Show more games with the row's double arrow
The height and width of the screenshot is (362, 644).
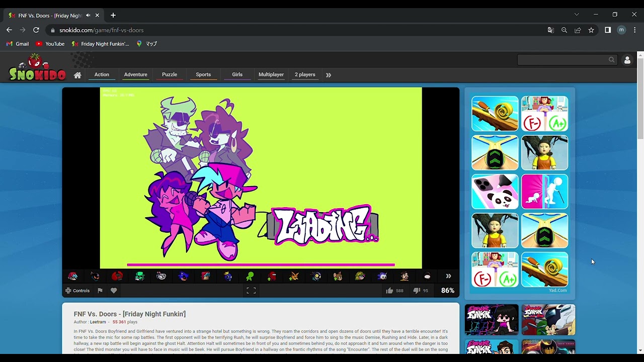point(448,276)
